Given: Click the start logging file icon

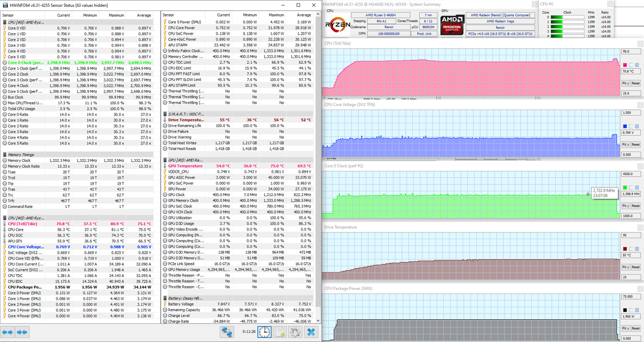Looking at the screenshot, I should (280, 332).
